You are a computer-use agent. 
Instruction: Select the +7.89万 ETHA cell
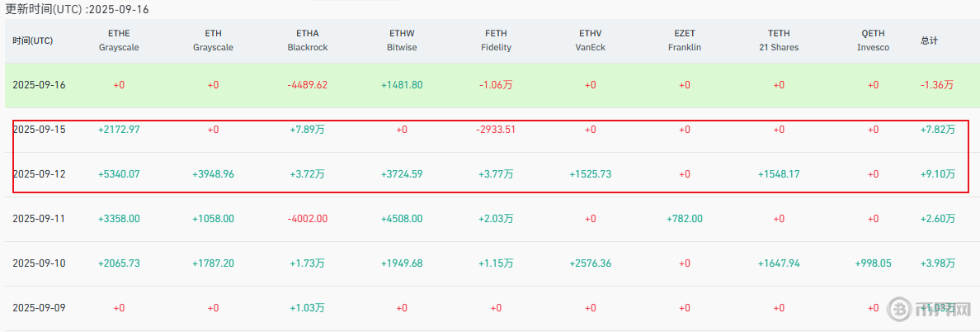tap(308, 130)
